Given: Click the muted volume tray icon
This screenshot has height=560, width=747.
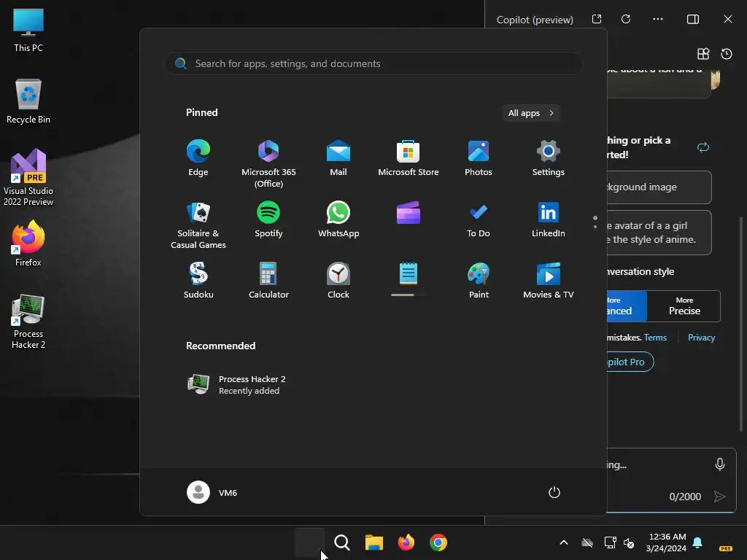Looking at the screenshot, I should (629, 542).
